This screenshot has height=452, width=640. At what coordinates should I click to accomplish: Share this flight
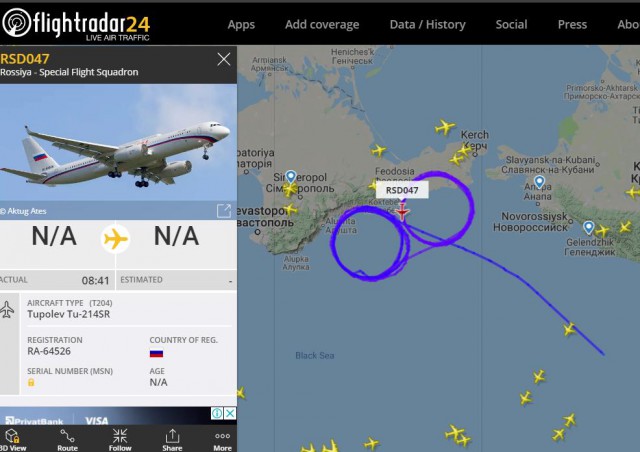172,440
